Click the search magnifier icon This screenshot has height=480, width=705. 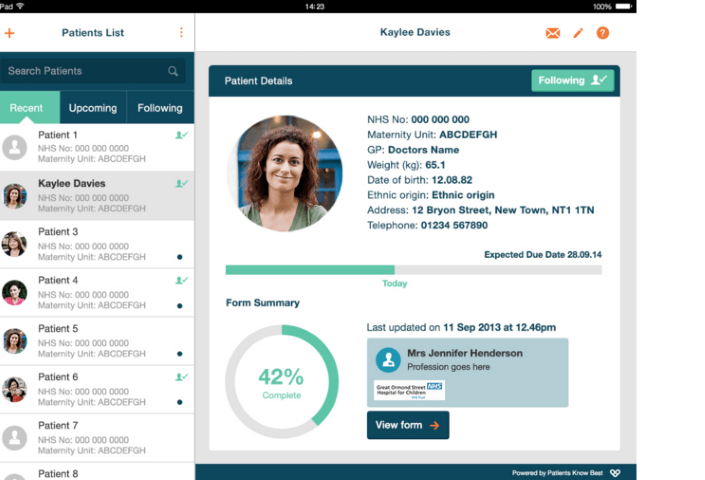coord(173,71)
